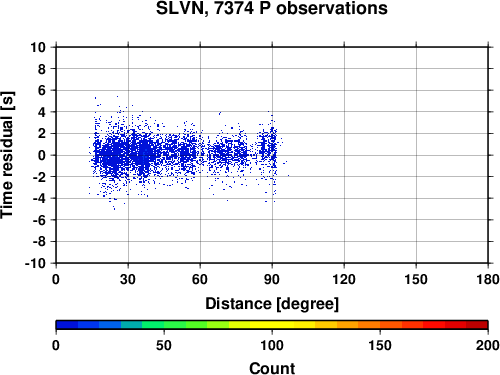Image resolution: width=500 pixels, height=375 pixels.
Task: Click the y-axis tick label "6"
Action: pyautogui.click(x=42, y=90)
